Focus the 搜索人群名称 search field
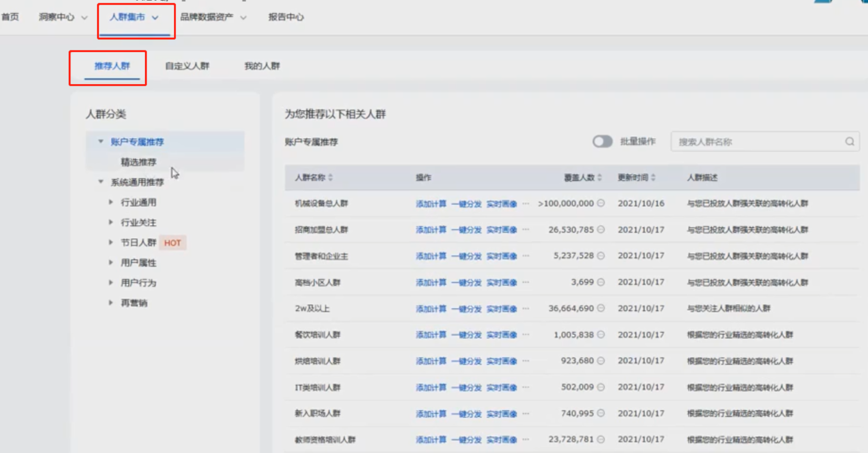This screenshot has height=453, width=868. coord(757,142)
